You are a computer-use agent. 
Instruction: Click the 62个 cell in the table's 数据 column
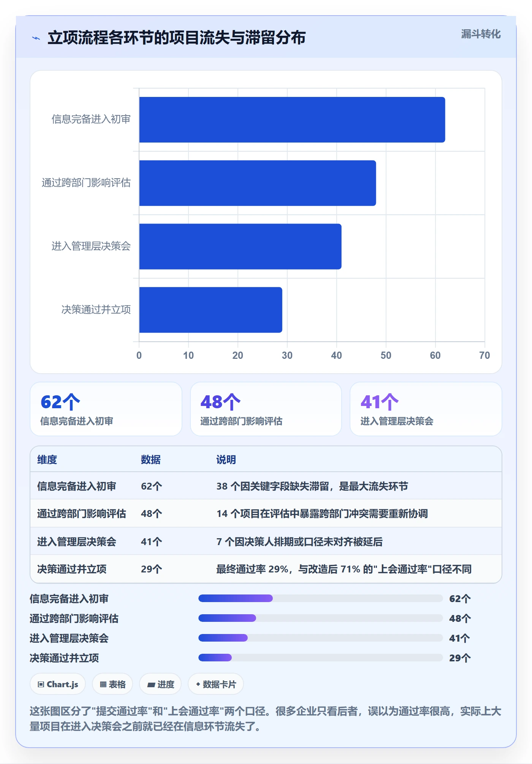[x=151, y=486]
